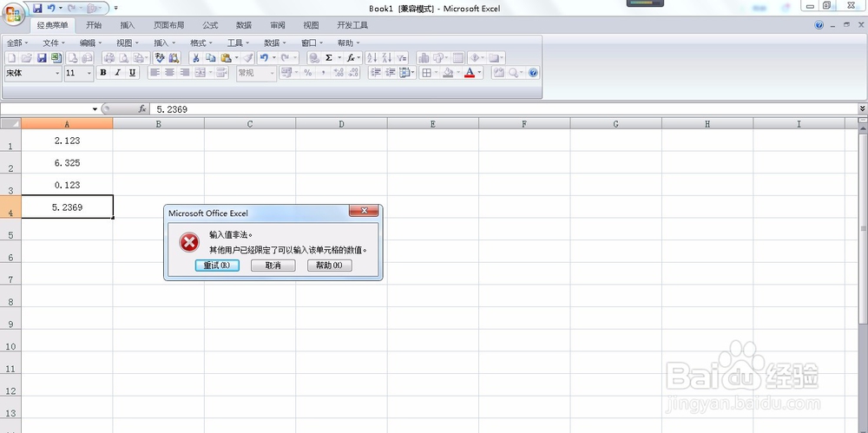Switch to the 经典菜单 tab

(x=53, y=25)
